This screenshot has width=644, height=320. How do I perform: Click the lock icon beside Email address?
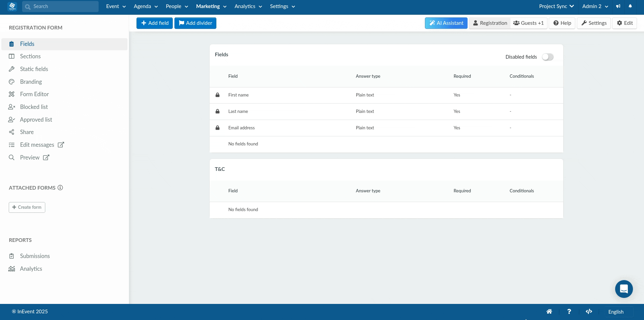[217, 128]
